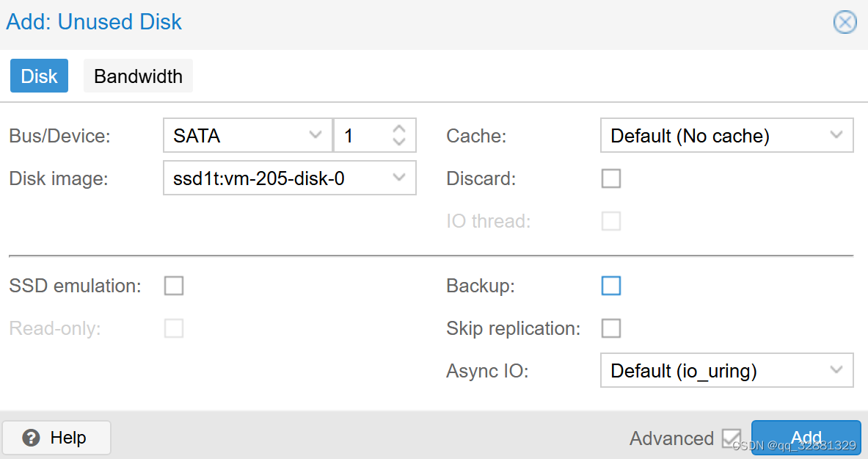Click the device number input field
Image resolution: width=868 pixels, height=459 pixels.
coord(361,136)
